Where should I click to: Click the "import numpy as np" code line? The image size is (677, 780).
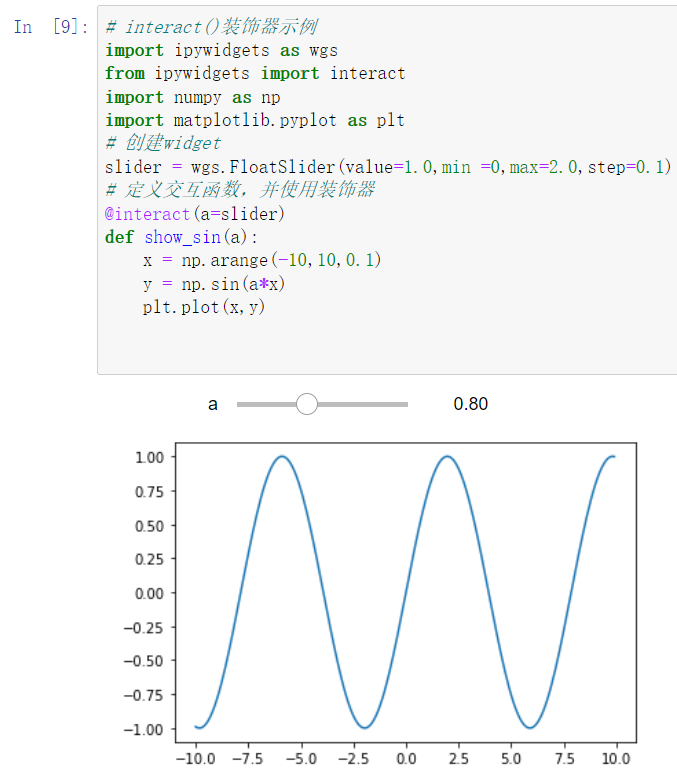point(193,98)
